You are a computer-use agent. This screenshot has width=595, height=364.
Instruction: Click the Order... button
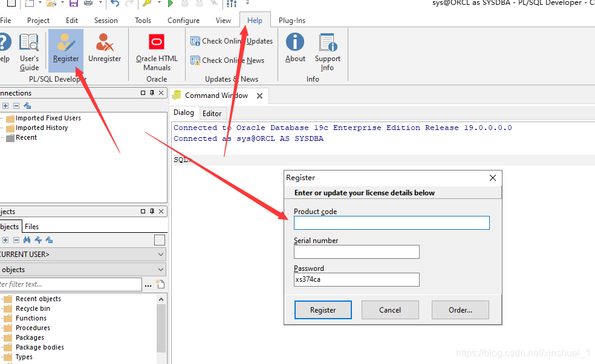(460, 310)
